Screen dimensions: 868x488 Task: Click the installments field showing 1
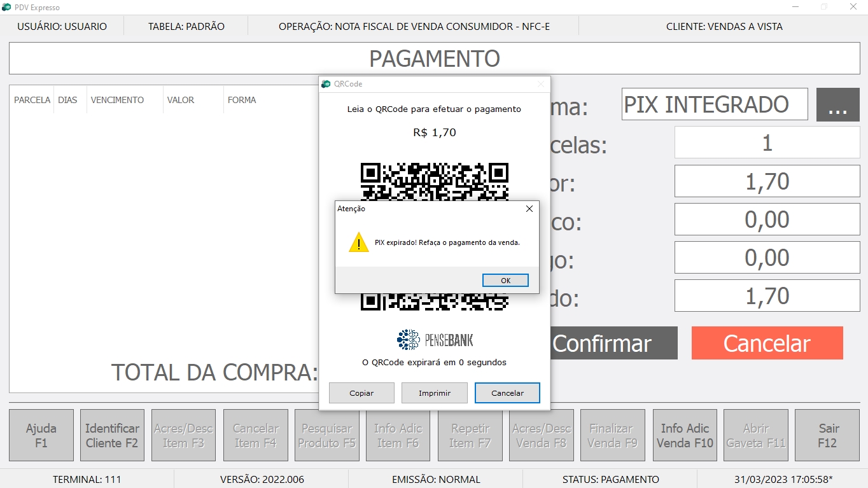point(767,143)
